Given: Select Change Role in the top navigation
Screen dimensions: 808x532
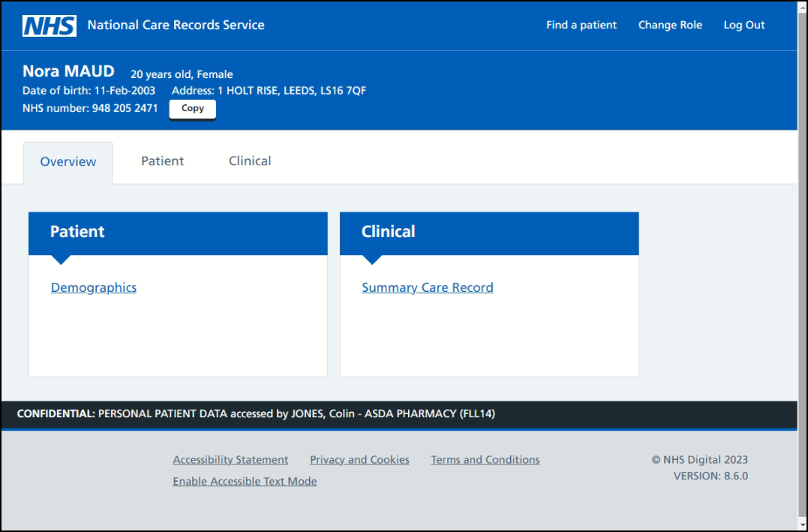Looking at the screenshot, I should point(670,26).
